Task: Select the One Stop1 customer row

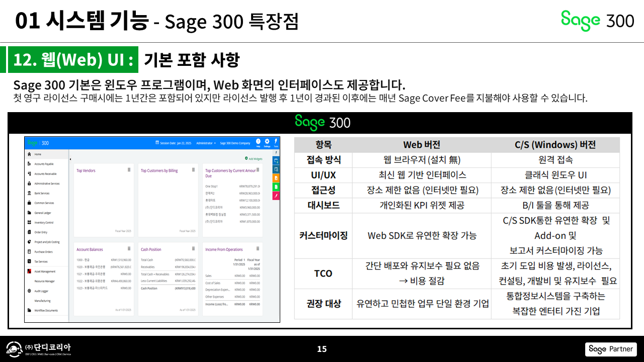Action: pyautogui.click(x=232, y=187)
